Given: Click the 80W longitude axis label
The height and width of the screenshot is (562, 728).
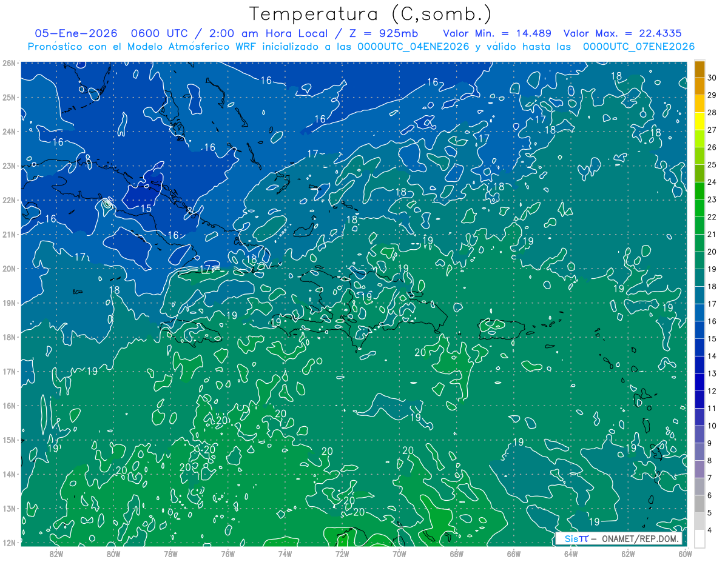Looking at the screenshot, I should coord(113,553).
